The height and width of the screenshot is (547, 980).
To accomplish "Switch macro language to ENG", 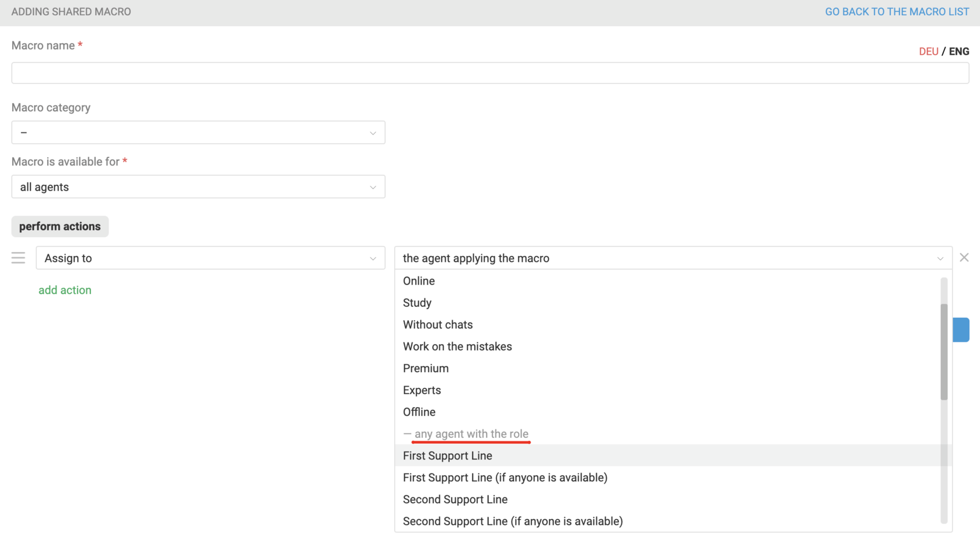I will click(x=959, y=51).
